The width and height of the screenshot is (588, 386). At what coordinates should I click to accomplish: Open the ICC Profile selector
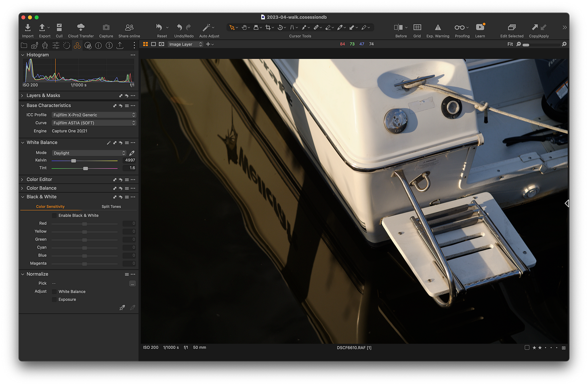click(x=94, y=114)
